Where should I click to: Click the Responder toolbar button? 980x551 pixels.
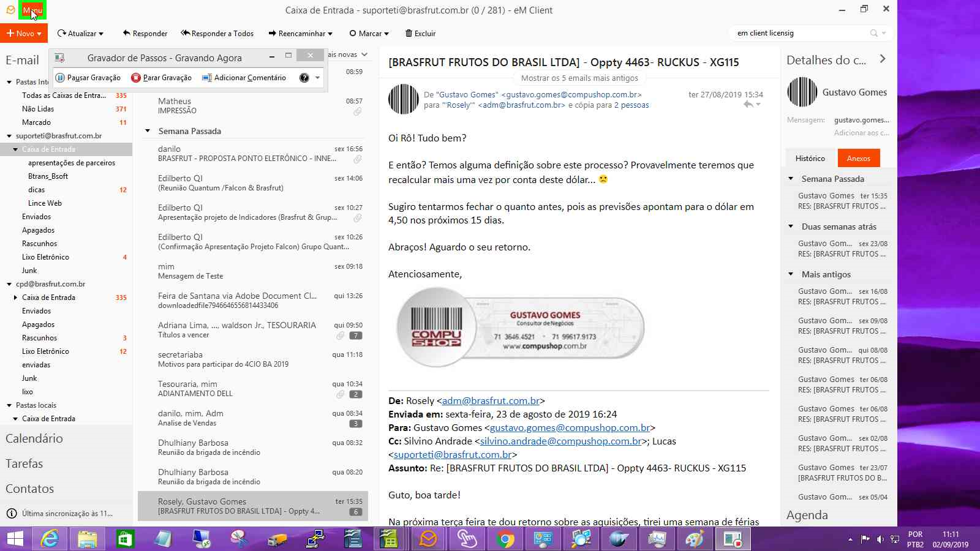coord(145,34)
